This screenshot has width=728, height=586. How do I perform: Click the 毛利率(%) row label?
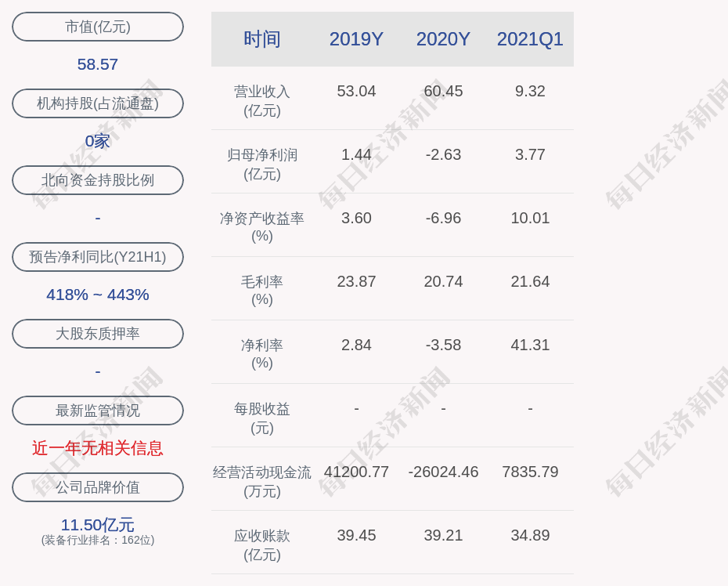(262, 291)
